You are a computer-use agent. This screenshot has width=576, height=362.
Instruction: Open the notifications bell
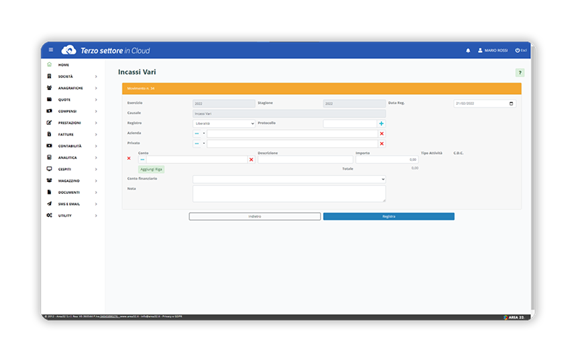pos(468,50)
